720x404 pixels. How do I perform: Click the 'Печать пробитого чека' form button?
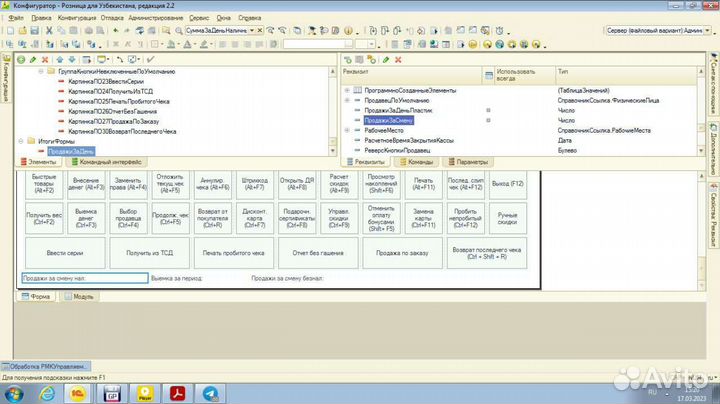point(234,253)
